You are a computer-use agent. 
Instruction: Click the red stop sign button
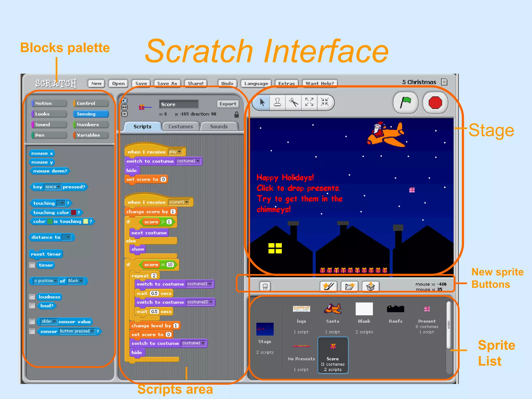pyautogui.click(x=435, y=102)
